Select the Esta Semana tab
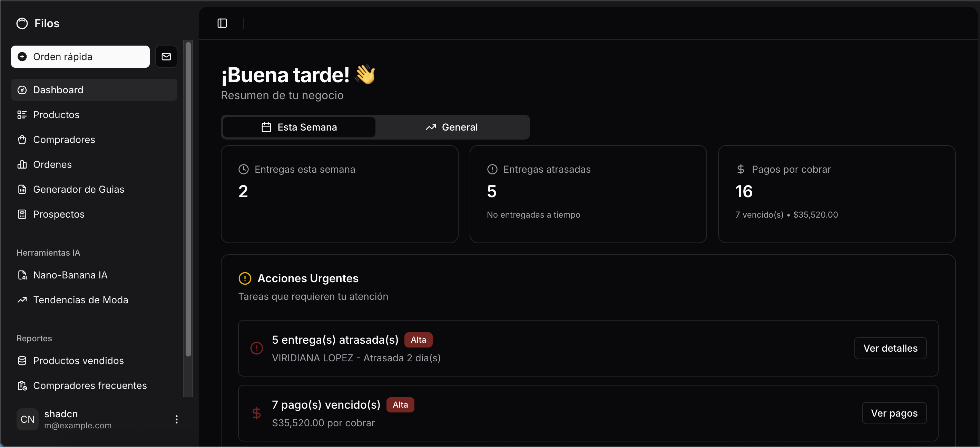Image resolution: width=980 pixels, height=447 pixels. [x=299, y=127]
